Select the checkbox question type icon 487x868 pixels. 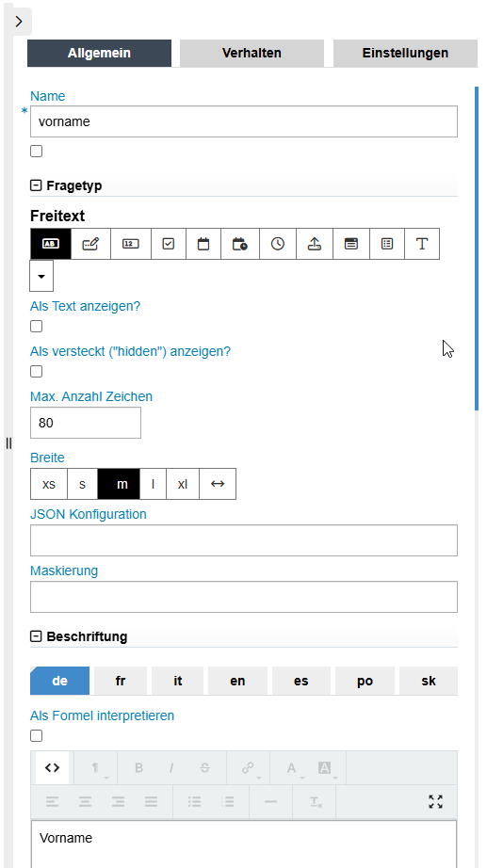(169, 244)
